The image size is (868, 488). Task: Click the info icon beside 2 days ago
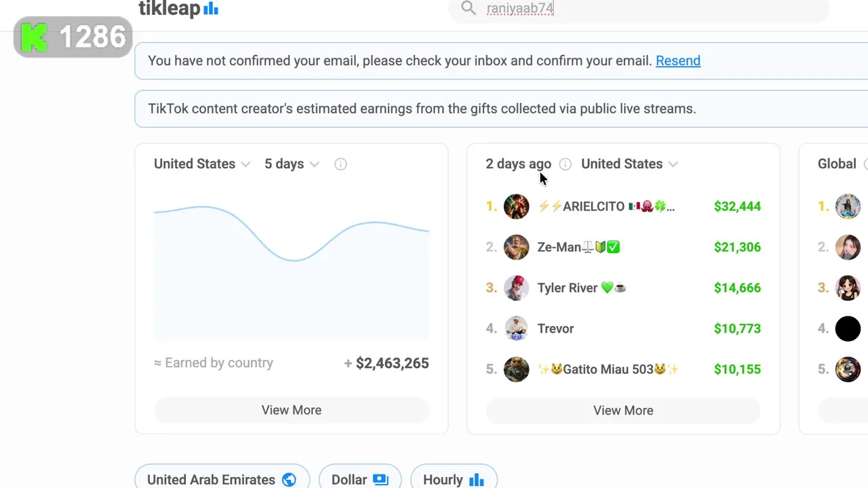pyautogui.click(x=565, y=164)
